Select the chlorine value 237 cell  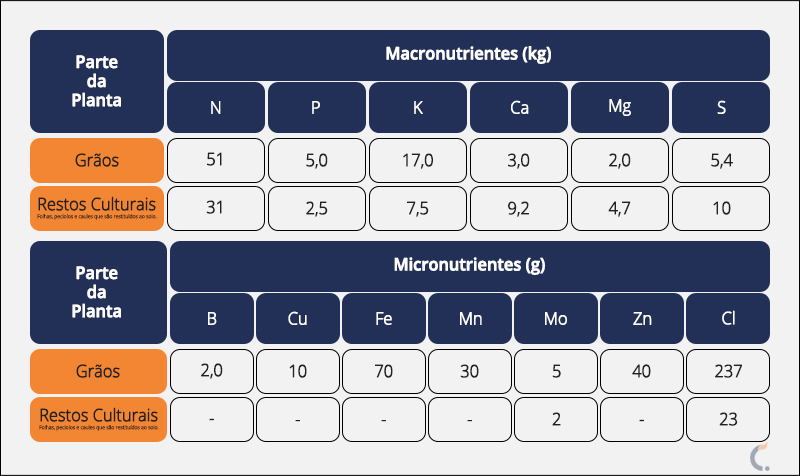click(x=728, y=371)
